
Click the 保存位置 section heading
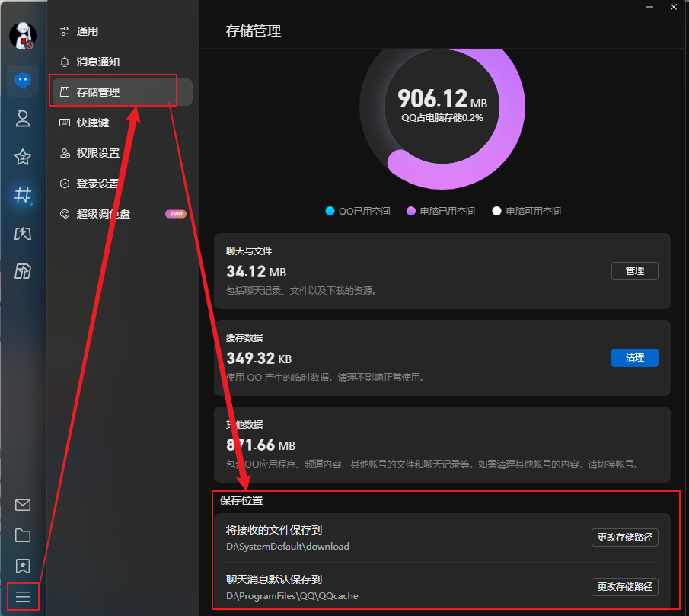pos(241,501)
